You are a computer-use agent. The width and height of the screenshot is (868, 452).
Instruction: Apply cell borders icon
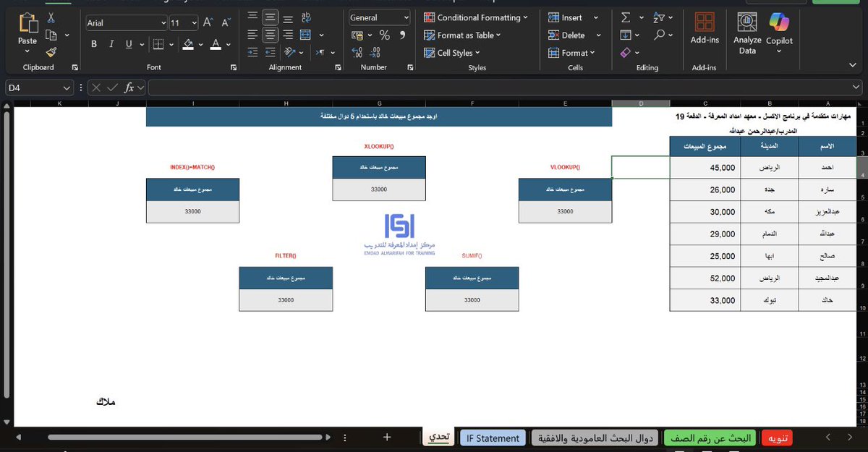[158, 44]
